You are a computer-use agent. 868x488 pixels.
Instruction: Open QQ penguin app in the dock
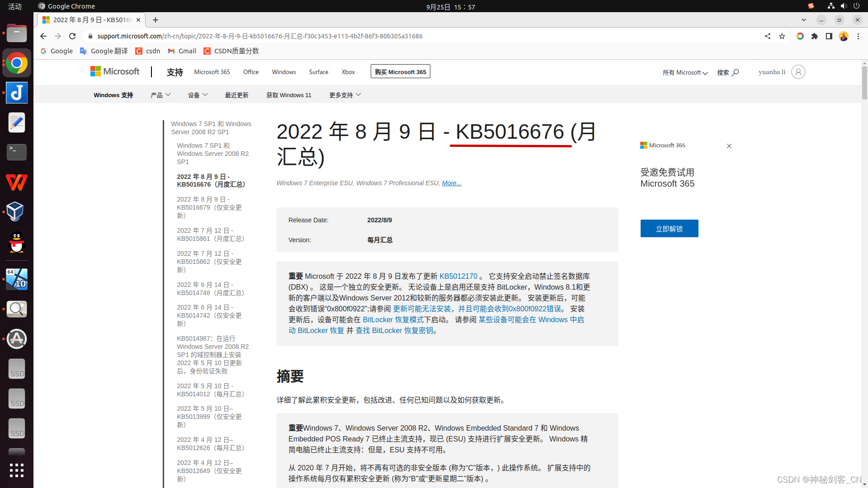[17, 242]
